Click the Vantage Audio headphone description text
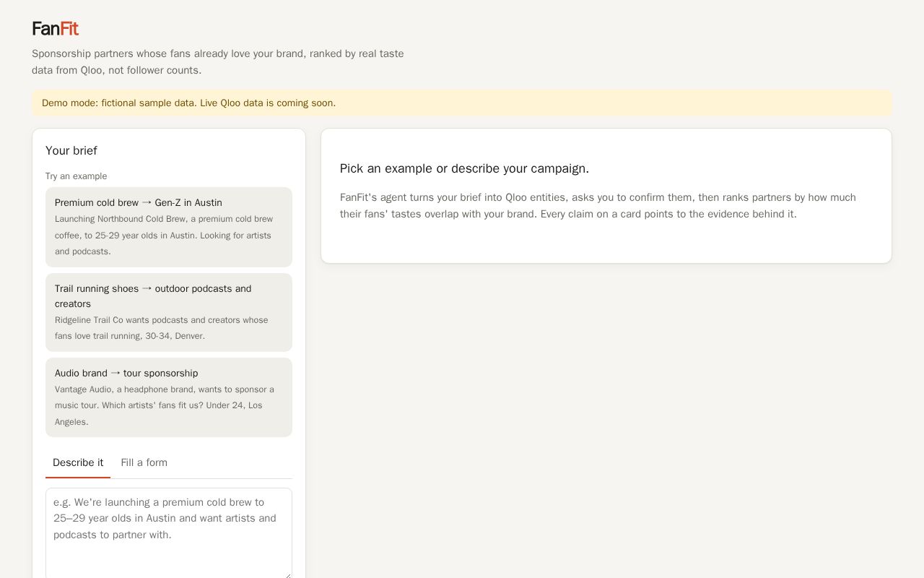The width and height of the screenshot is (924, 578). 165,405
